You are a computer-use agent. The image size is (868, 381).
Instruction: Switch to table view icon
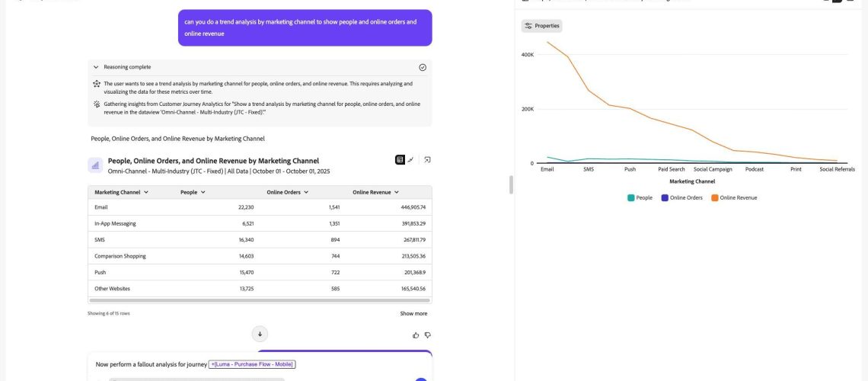pyautogui.click(x=400, y=159)
